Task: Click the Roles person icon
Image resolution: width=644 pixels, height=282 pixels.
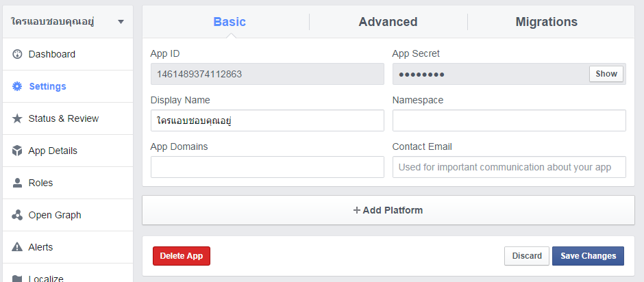Action: [x=17, y=183]
